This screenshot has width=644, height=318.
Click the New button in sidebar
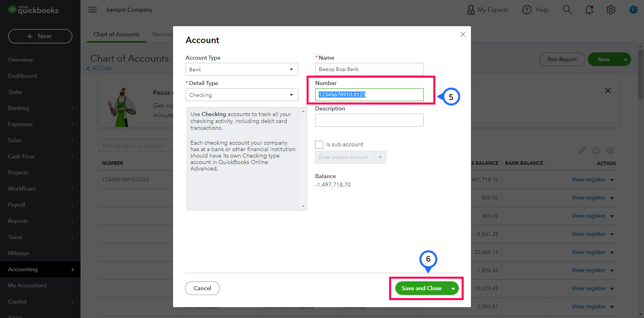click(40, 36)
